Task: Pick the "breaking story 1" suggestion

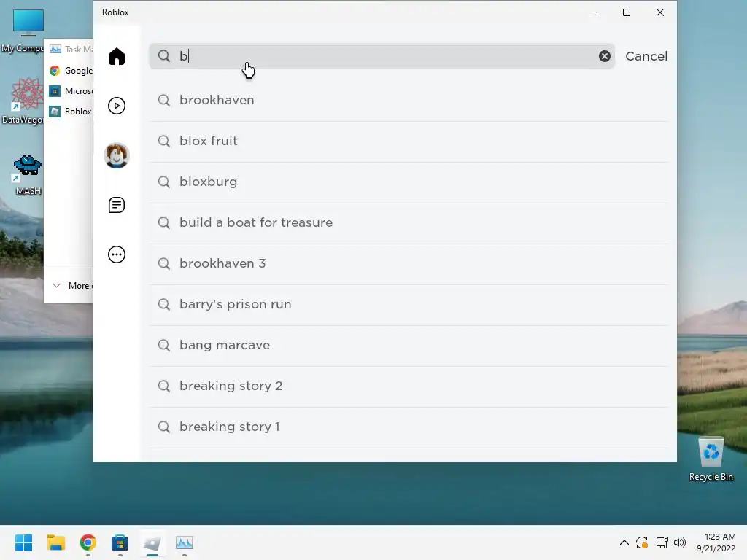Action: point(409,427)
